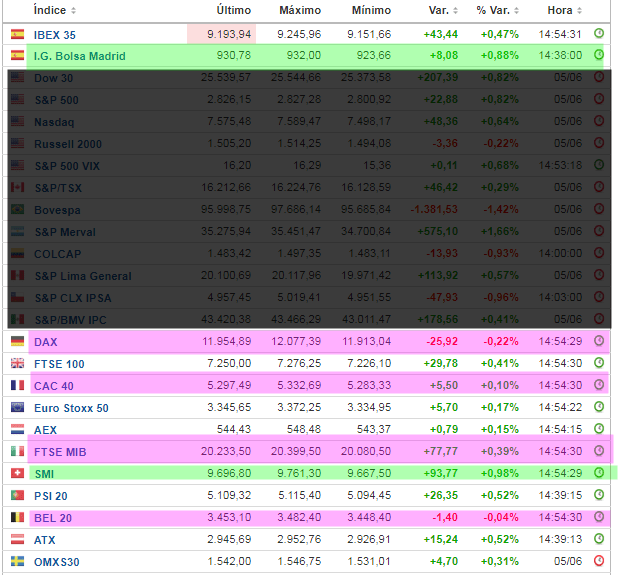The width and height of the screenshot is (620, 575).
Task: Click the clock icon in Euro Stoxx 50 row
Action: point(599,407)
